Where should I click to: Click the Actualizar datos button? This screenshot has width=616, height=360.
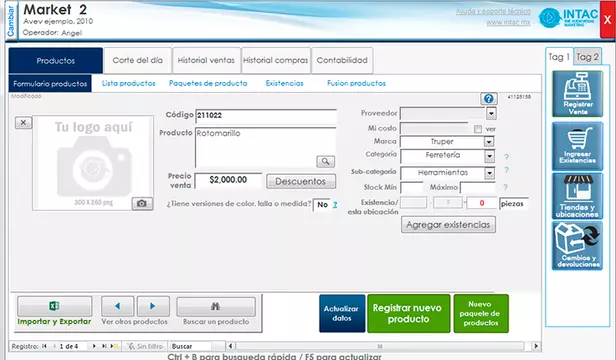[342, 314]
